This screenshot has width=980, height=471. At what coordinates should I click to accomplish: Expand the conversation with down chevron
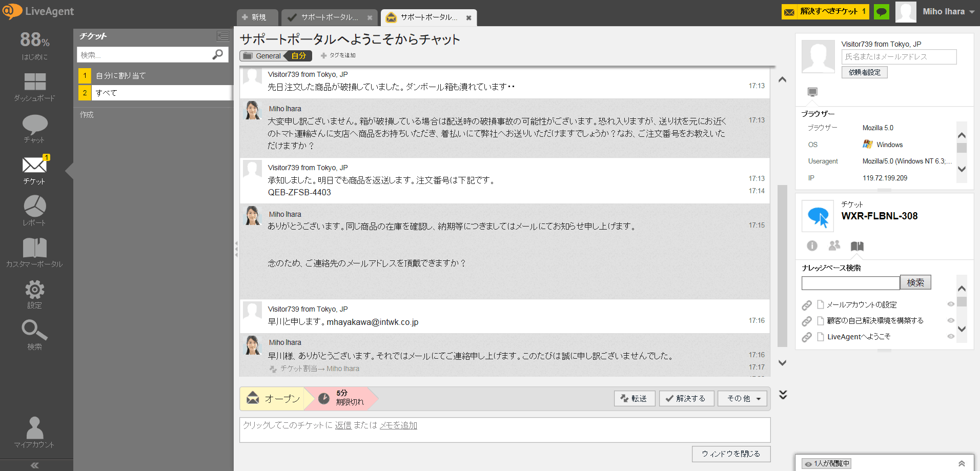coord(782,363)
